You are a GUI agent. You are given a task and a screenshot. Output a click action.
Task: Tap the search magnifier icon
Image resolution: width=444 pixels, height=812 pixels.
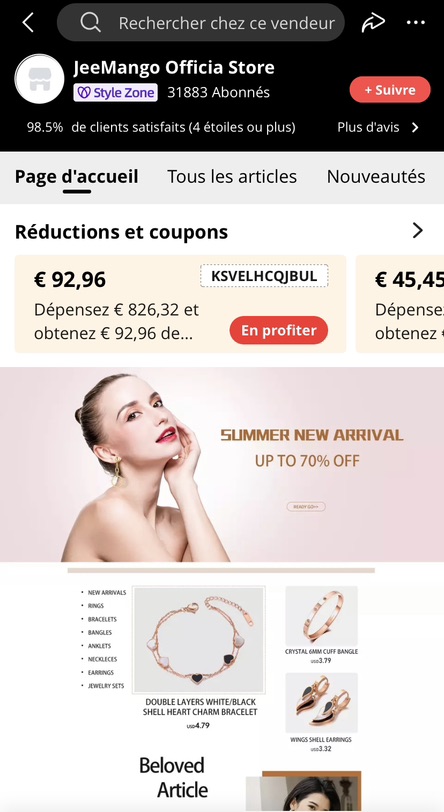coord(91,23)
